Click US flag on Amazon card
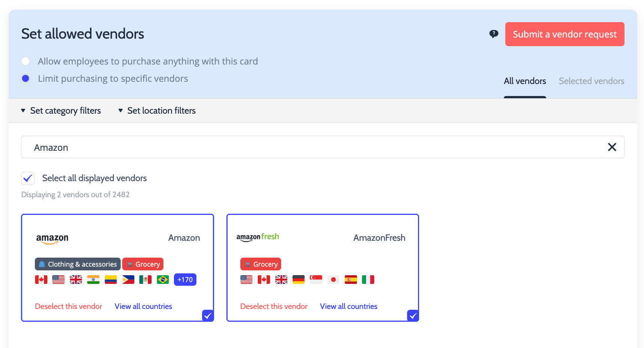The height and width of the screenshot is (348, 644). [58, 280]
